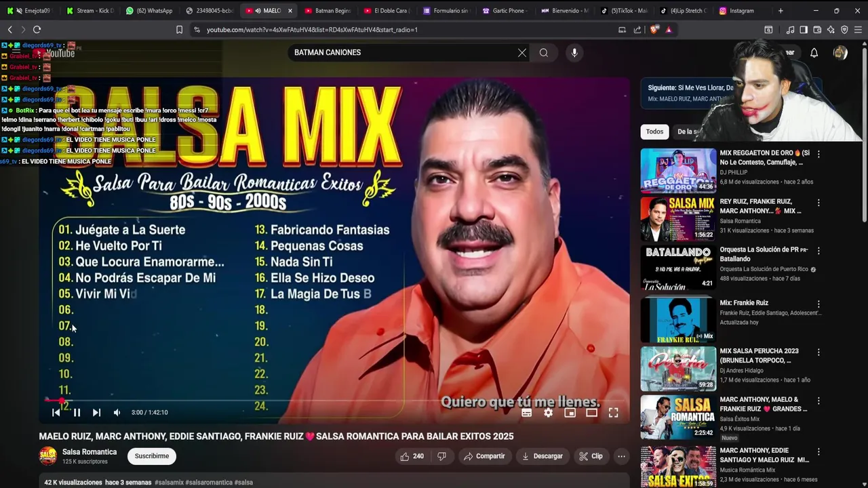The width and height of the screenshot is (868, 488).
Task: Toggle subtitles in the video player
Action: (526, 412)
